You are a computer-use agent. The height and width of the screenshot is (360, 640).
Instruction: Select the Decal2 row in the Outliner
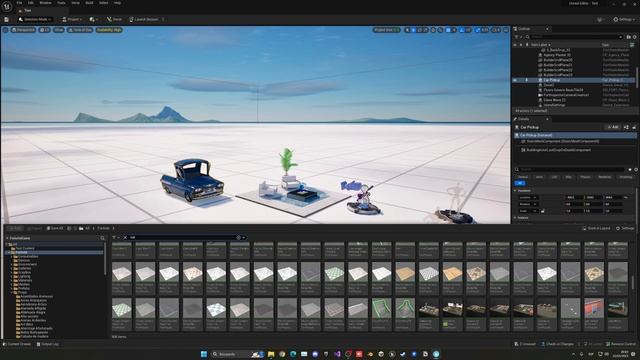574,85
